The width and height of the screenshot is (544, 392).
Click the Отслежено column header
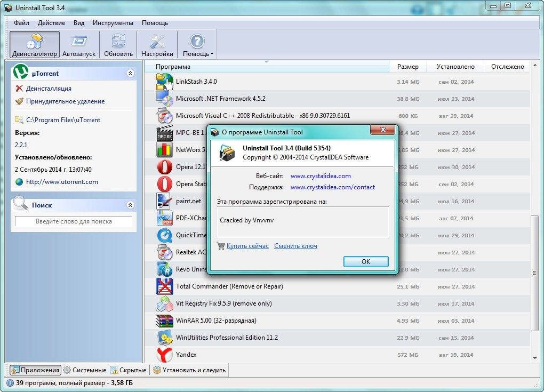tap(508, 67)
